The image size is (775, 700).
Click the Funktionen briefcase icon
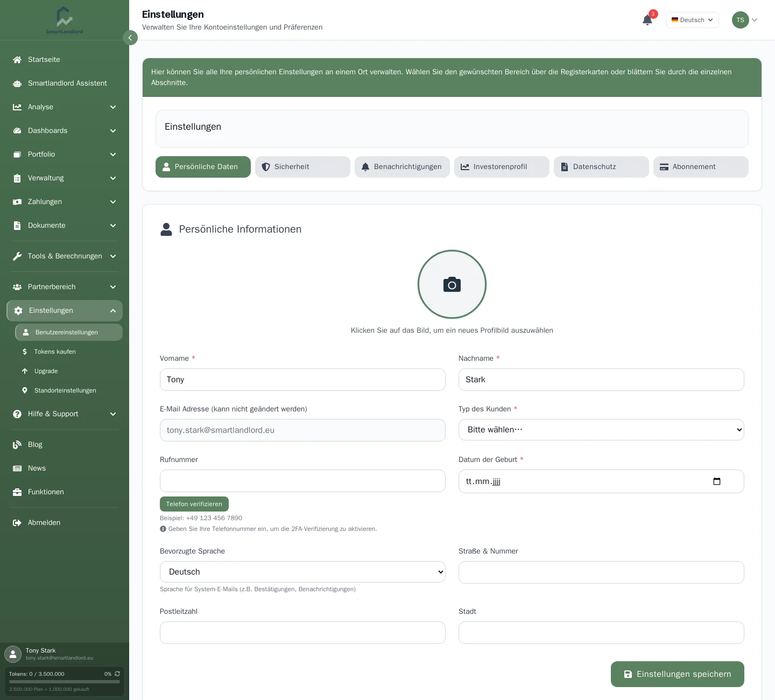click(x=17, y=492)
